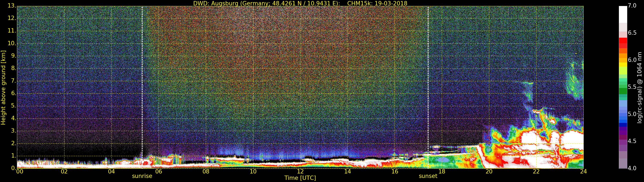The image size is (644, 182).
Task: Click the '14' tick label on the time axis
Action: (348, 172)
